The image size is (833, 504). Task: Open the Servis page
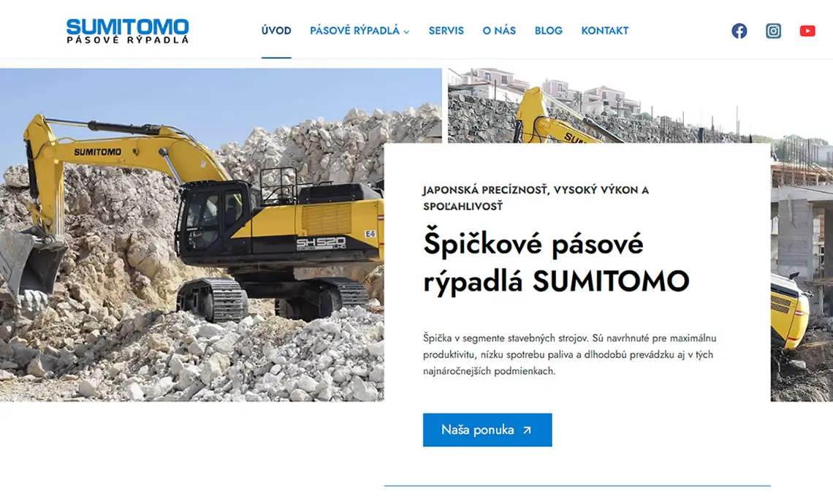(446, 31)
